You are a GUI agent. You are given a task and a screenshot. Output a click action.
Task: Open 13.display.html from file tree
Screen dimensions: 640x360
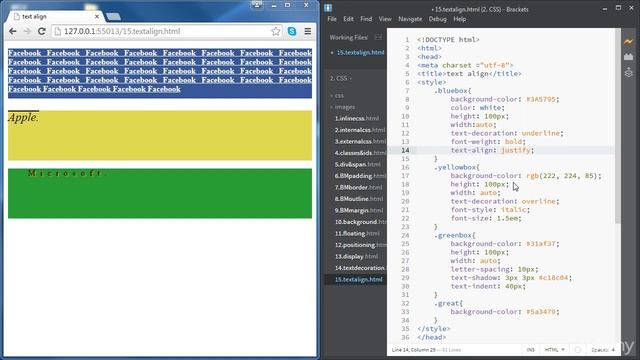pos(357,256)
